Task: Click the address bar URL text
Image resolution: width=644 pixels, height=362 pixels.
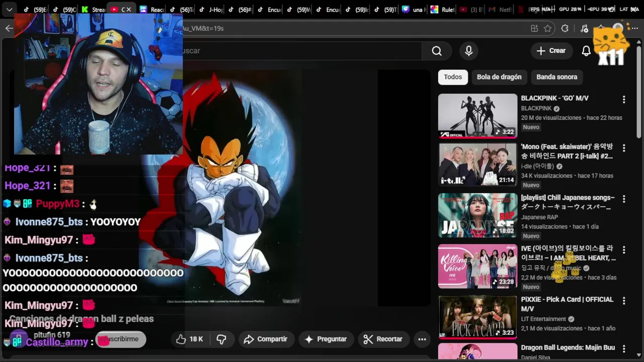Action: (203, 29)
